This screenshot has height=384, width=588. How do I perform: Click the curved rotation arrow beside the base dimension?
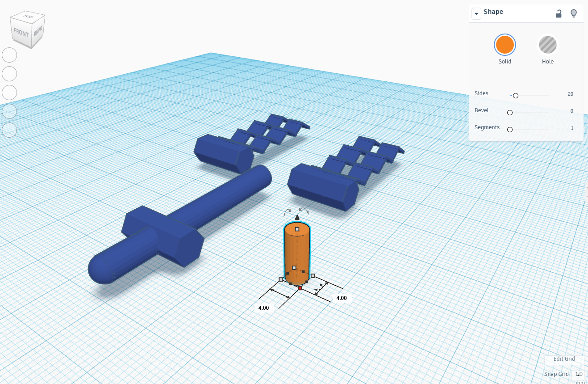point(319,287)
